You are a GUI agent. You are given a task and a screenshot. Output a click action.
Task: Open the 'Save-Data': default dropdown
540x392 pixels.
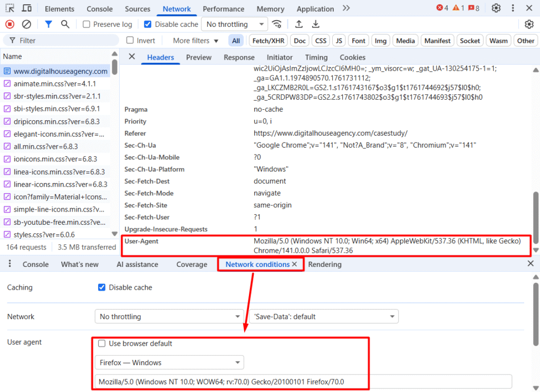324,317
